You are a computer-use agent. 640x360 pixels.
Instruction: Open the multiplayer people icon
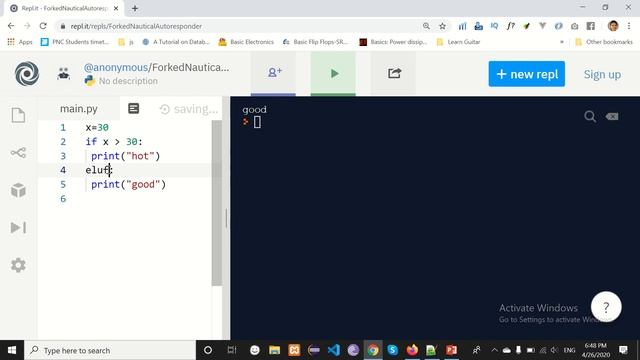click(x=63, y=73)
